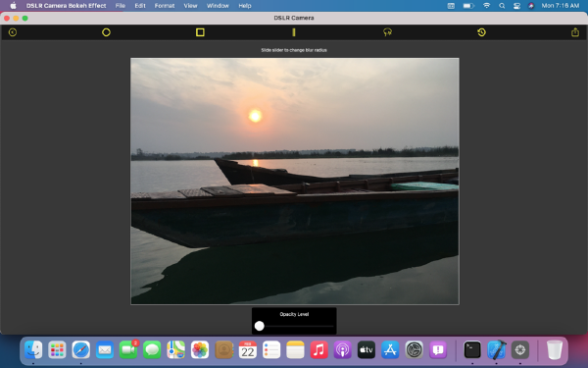The image size is (588, 368).
Task: Open the Format menu
Action: pos(165,6)
